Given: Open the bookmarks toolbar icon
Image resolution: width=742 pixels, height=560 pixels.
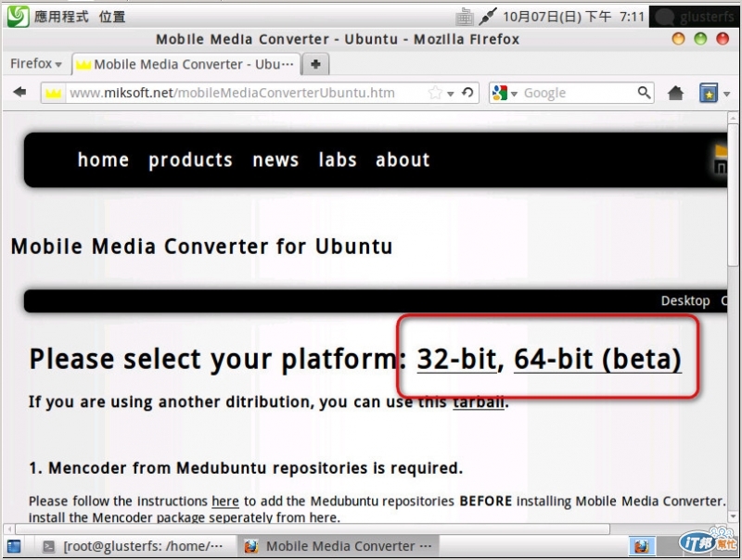Looking at the screenshot, I should coord(709,93).
